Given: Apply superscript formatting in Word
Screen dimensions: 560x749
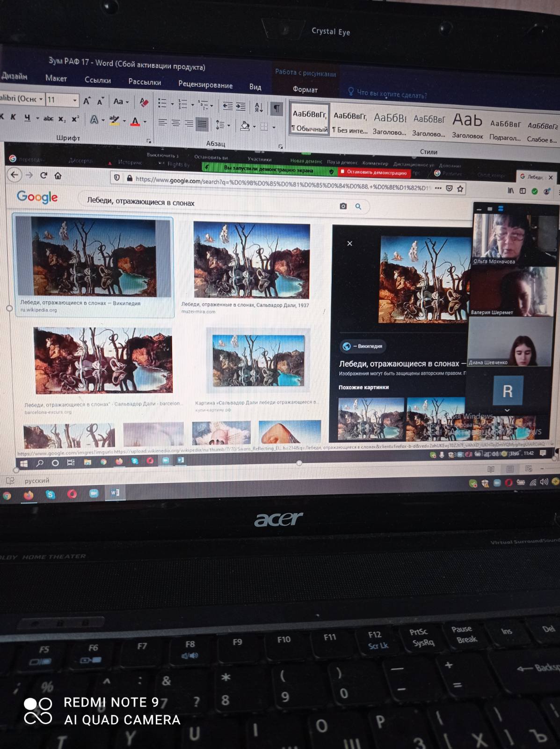Looking at the screenshot, I should (75, 119).
